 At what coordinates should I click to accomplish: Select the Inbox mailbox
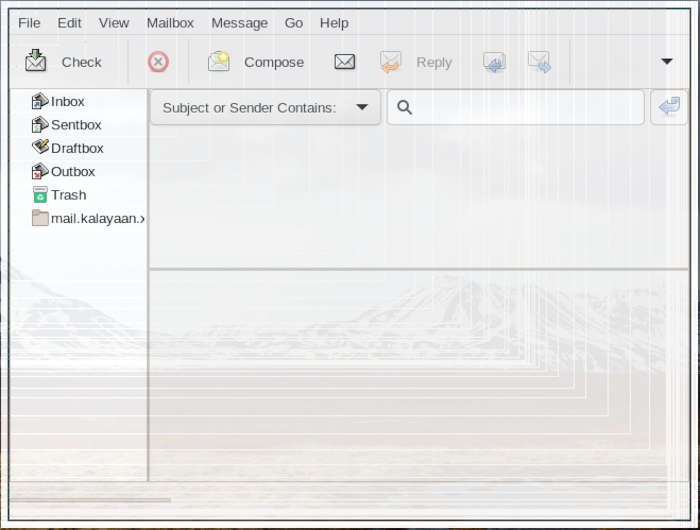pyautogui.click(x=67, y=101)
